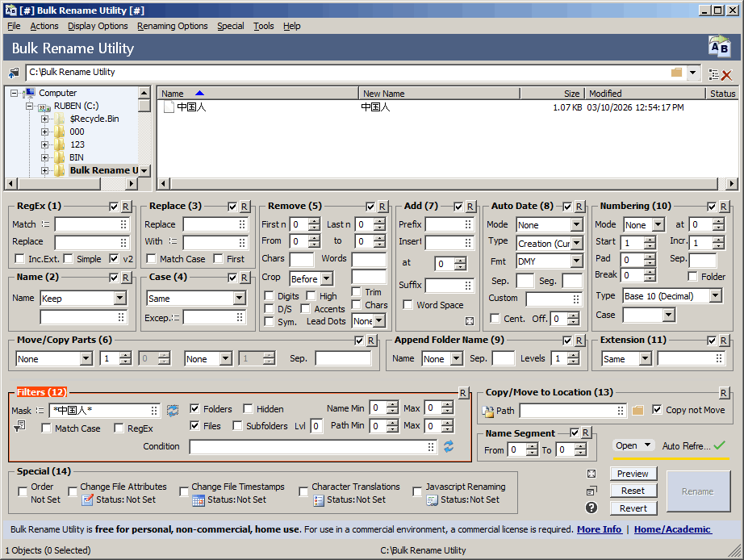Image resolution: width=744 pixels, height=560 pixels.
Task: Reset Filters (12) using R icon
Action: pos(462,392)
